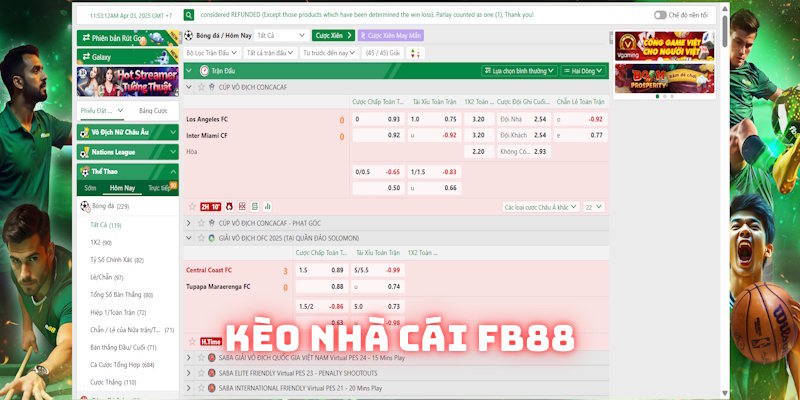This screenshot has width=800, height=400.
Task: Favorite the GIẢI VÔ ĐỊCH OFC 2025 star
Action: pos(201,238)
